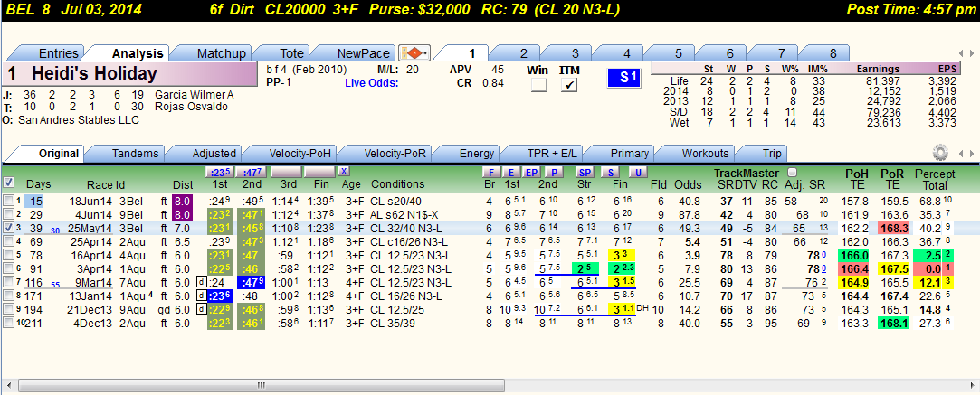Click the F filter button above Br
The height and width of the screenshot is (395, 980).
point(491,172)
